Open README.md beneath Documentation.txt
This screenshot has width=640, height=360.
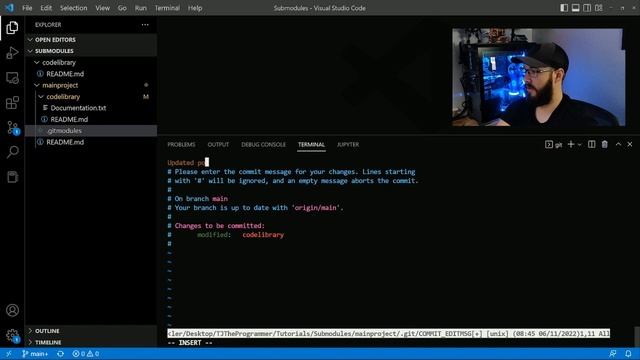(91, 119)
